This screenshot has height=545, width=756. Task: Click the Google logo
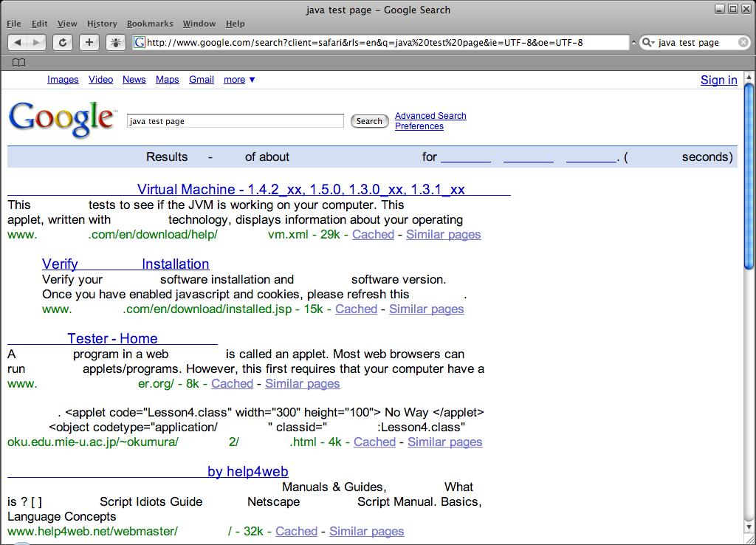(x=62, y=119)
